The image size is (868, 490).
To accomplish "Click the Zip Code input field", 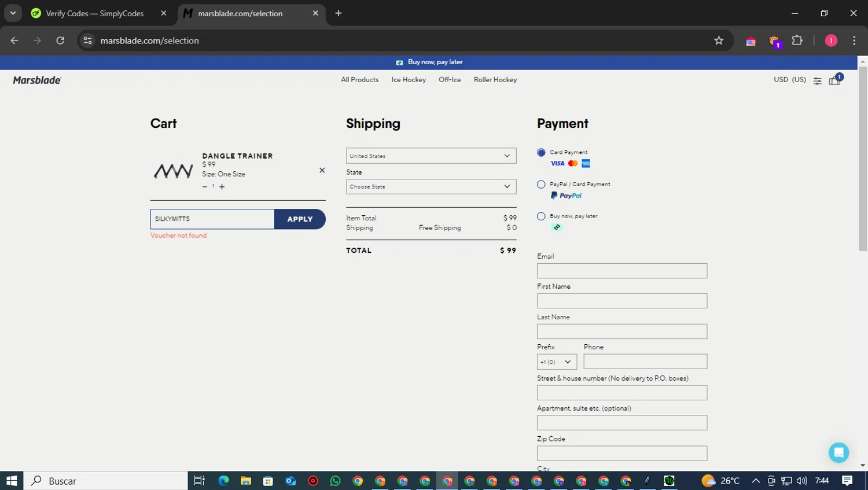I will click(x=622, y=453).
